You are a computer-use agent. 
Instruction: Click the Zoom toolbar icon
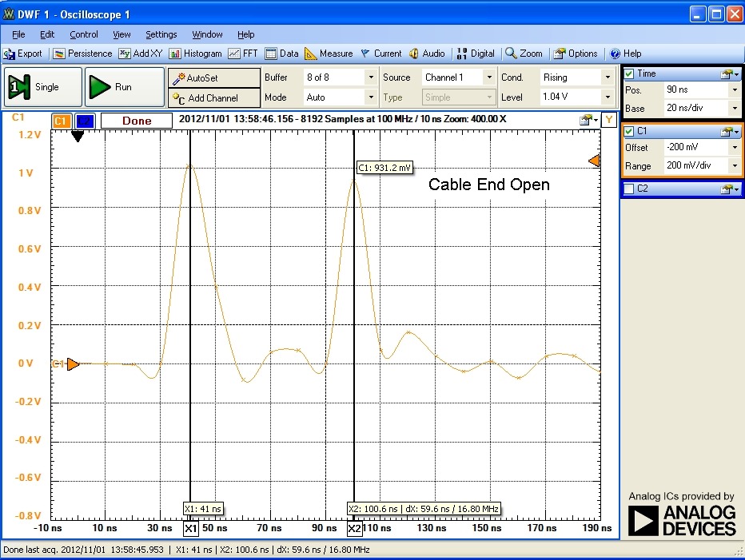click(524, 54)
